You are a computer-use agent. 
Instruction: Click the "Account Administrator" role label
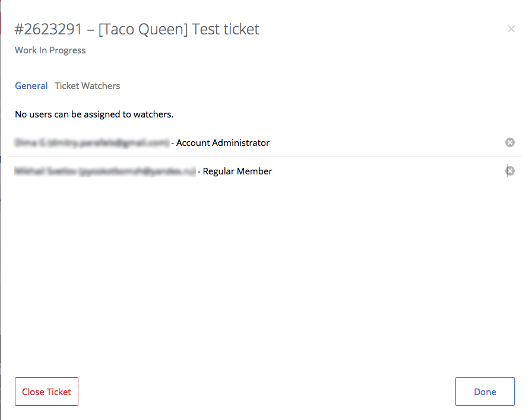pyautogui.click(x=223, y=143)
